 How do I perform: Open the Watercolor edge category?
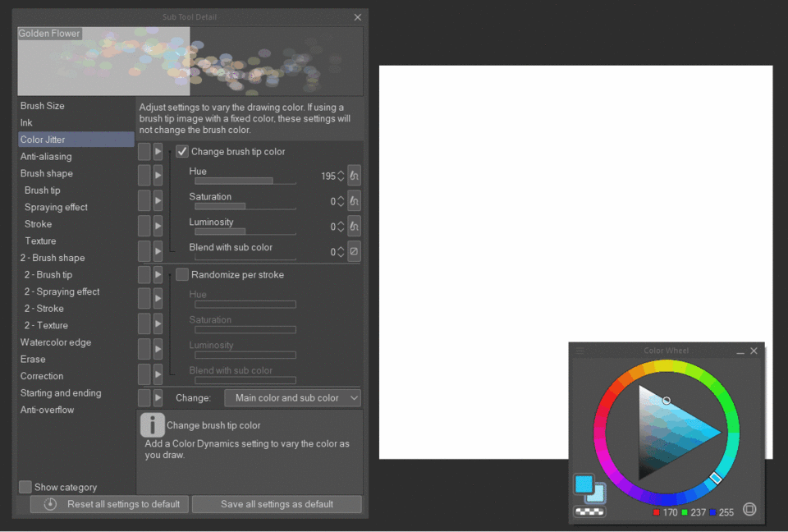click(x=76, y=342)
